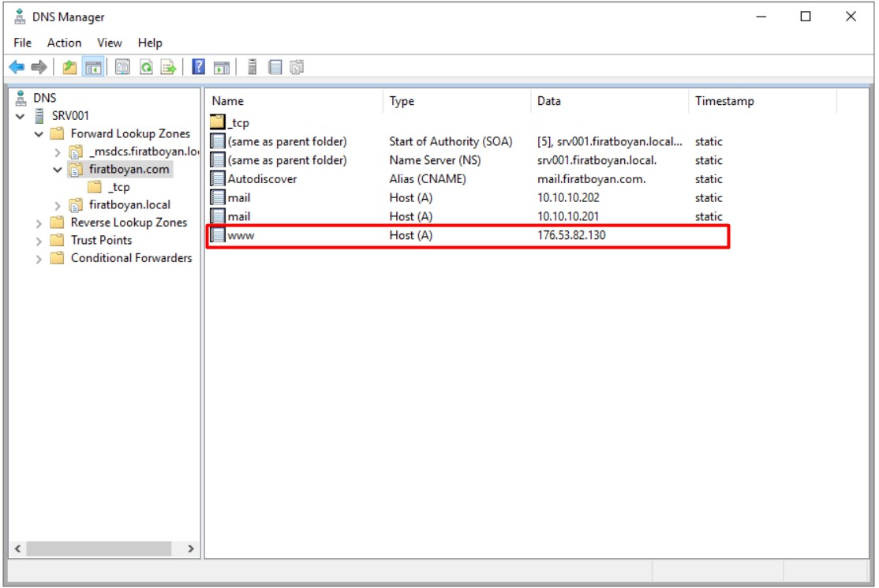Click data value 10.10.10.202
The width and height of the screenshot is (879, 588).
(568, 197)
